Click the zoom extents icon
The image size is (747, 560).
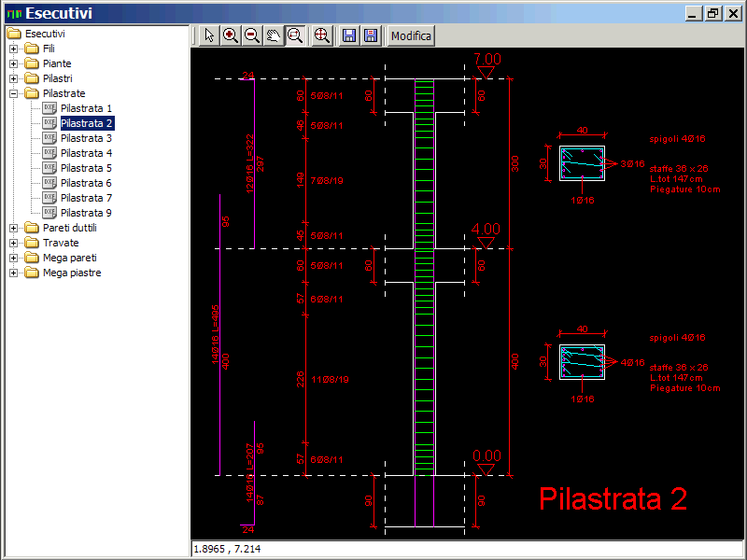pyautogui.click(x=321, y=35)
